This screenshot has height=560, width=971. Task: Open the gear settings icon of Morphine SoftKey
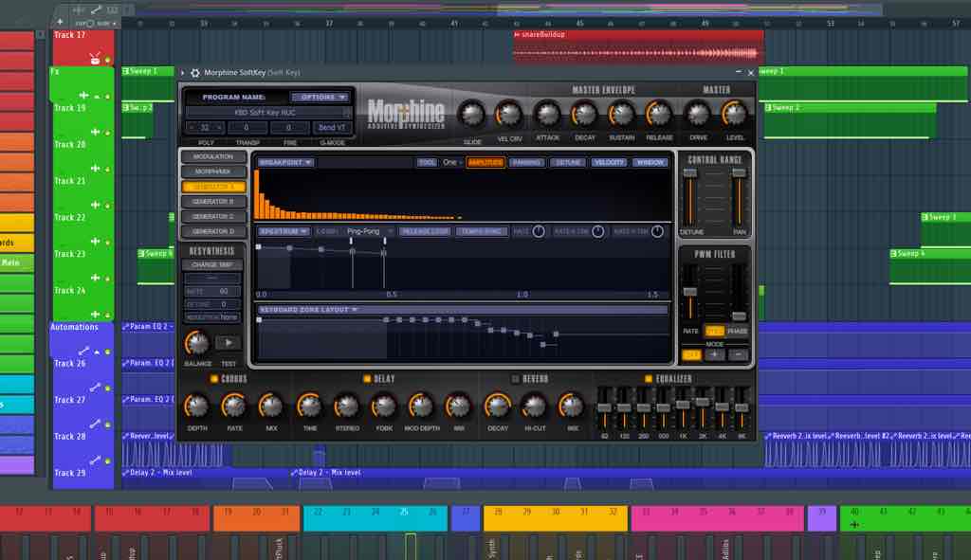point(195,73)
